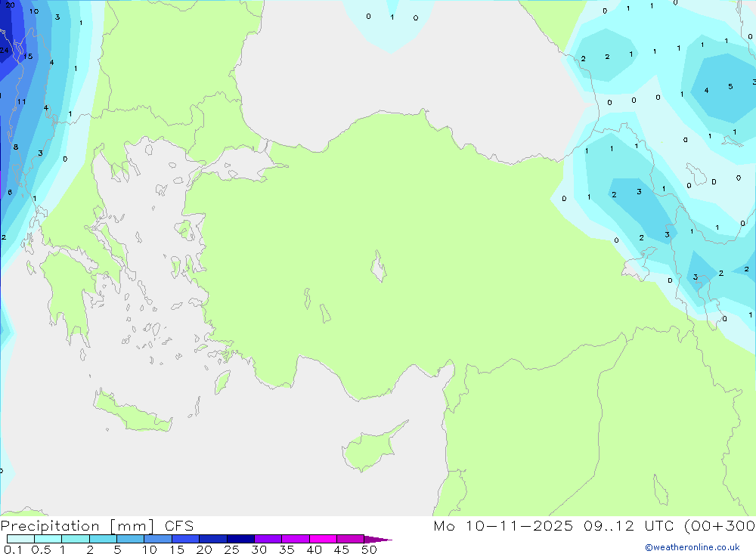Click the 0.1–0.5 mm palest legend swatch

point(20,539)
